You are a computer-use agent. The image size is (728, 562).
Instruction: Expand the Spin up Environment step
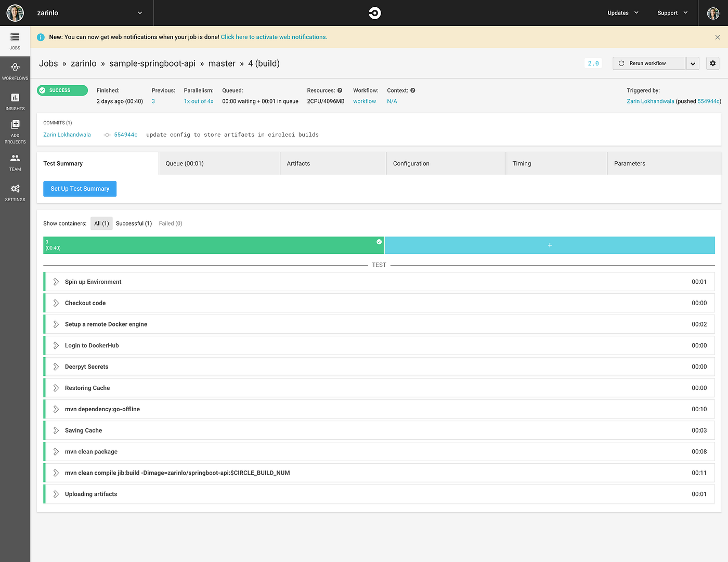[x=379, y=282]
